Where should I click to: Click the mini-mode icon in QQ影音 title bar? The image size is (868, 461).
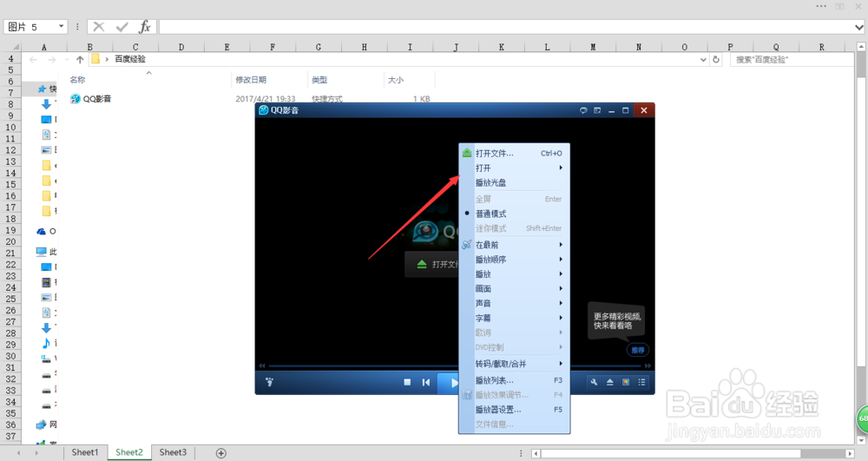[x=597, y=110]
